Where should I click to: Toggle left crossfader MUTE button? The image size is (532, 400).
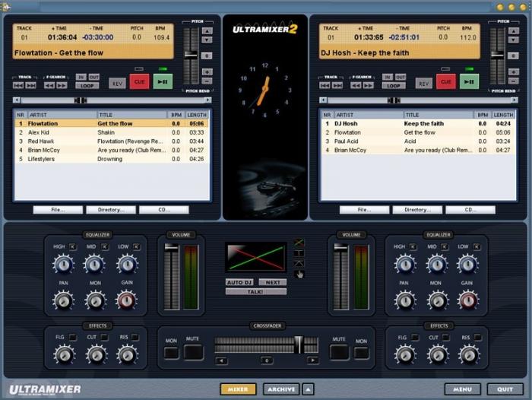pyautogui.click(x=193, y=352)
